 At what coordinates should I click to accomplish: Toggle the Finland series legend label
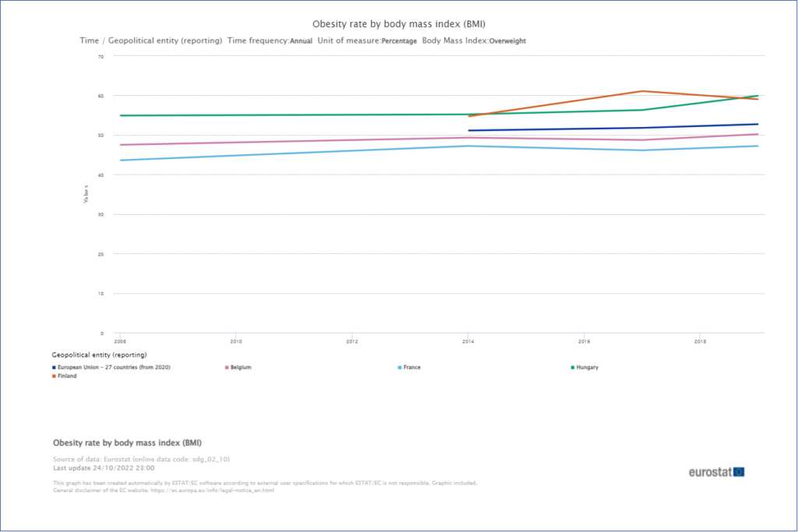pyautogui.click(x=67, y=376)
